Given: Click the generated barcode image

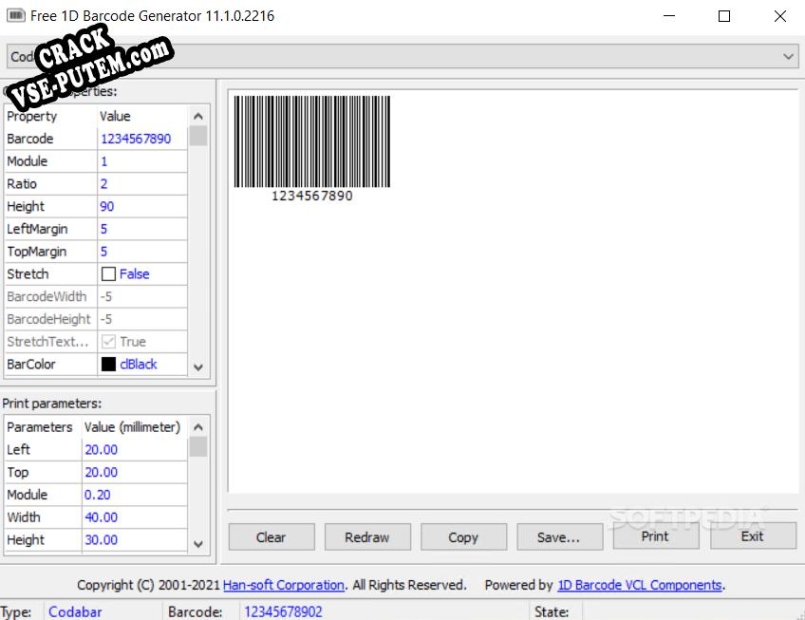Looking at the screenshot, I should [x=312, y=142].
